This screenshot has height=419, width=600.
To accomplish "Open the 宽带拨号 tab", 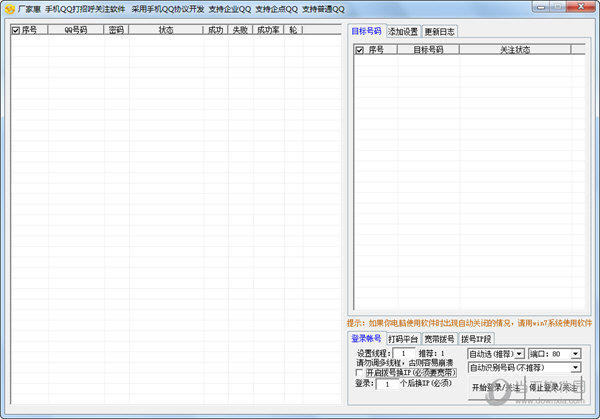I will pos(440,339).
